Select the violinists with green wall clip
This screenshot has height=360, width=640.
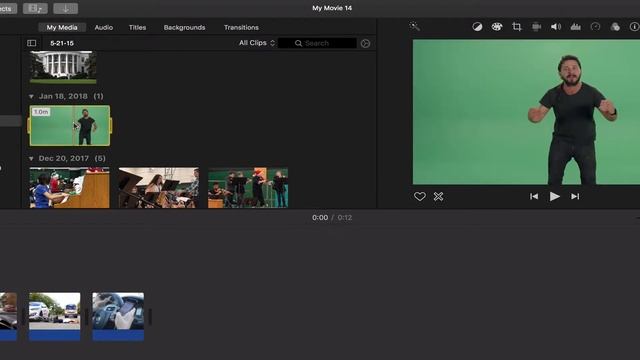tap(248, 188)
